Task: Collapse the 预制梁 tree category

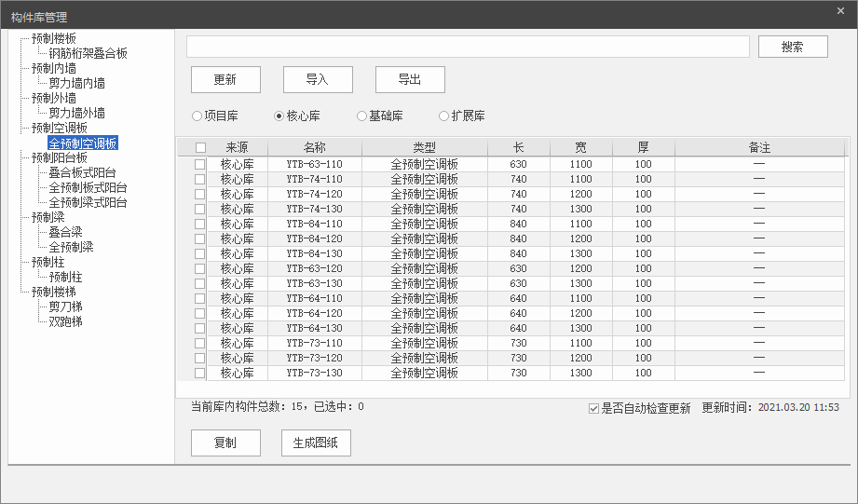Action: pos(48,217)
